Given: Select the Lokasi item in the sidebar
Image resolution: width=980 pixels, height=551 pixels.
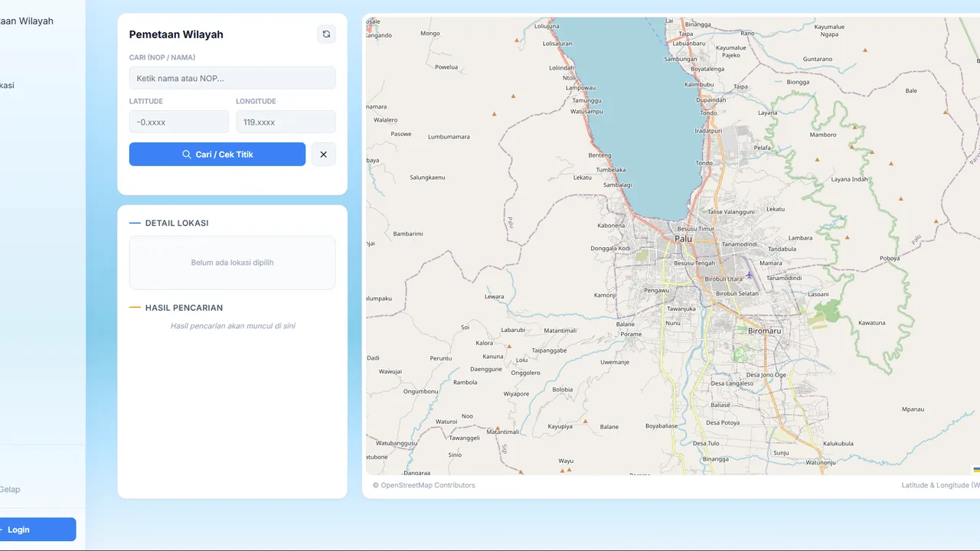Looking at the screenshot, I should (x=7, y=86).
